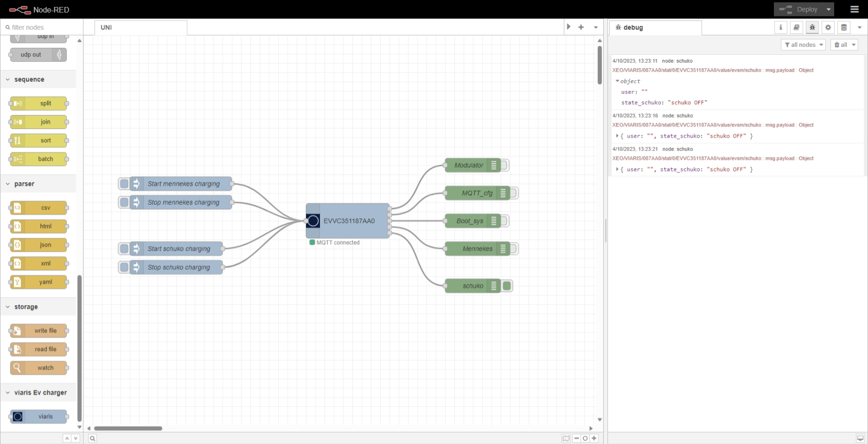Collapse the parser palette category

(38, 184)
